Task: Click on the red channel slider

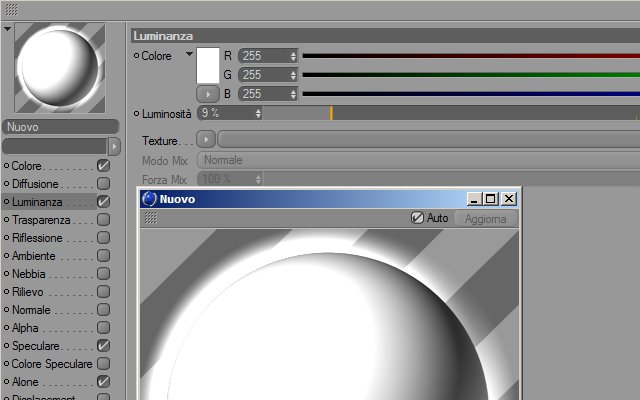Action: point(471,56)
